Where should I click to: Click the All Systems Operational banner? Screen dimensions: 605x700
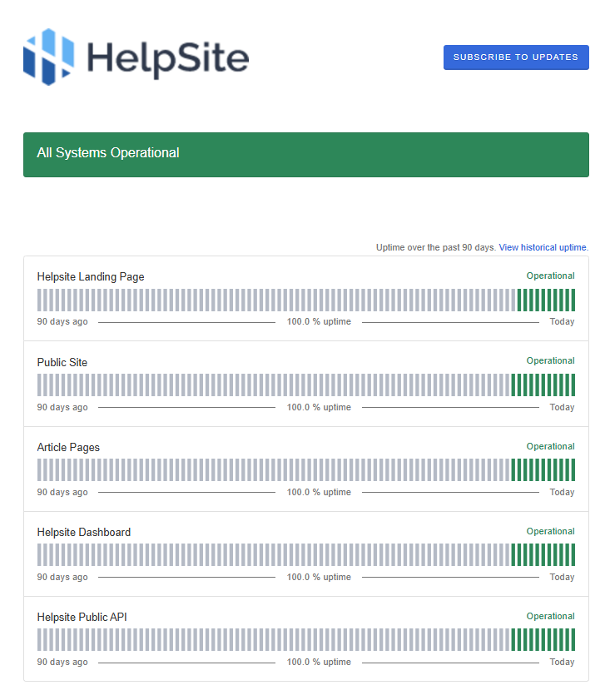click(x=306, y=155)
